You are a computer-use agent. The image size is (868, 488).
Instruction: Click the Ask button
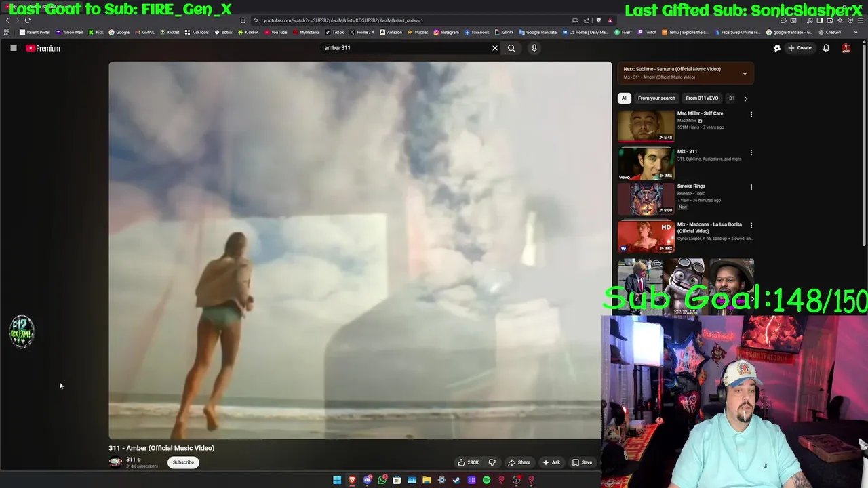[x=551, y=462]
